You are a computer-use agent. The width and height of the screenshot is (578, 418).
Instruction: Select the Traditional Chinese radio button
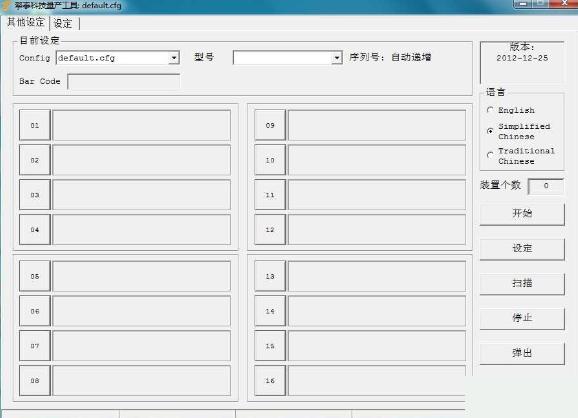click(x=490, y=155)
